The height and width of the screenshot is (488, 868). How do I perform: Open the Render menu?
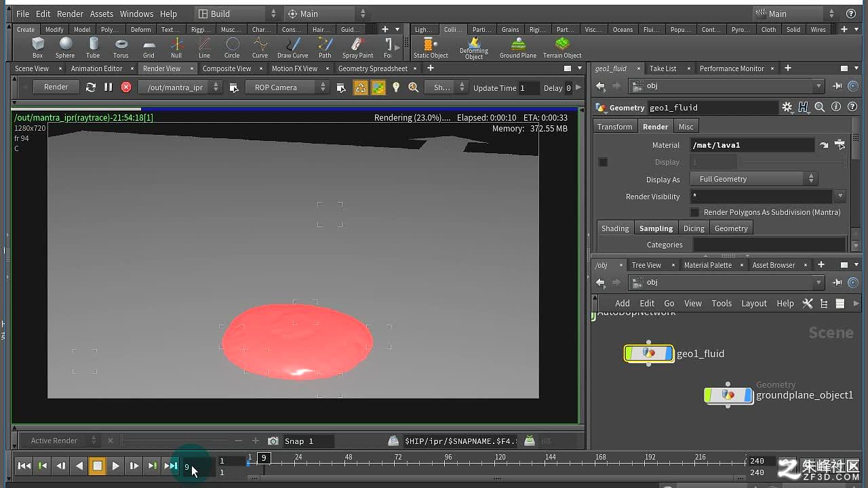click(70, 14)
